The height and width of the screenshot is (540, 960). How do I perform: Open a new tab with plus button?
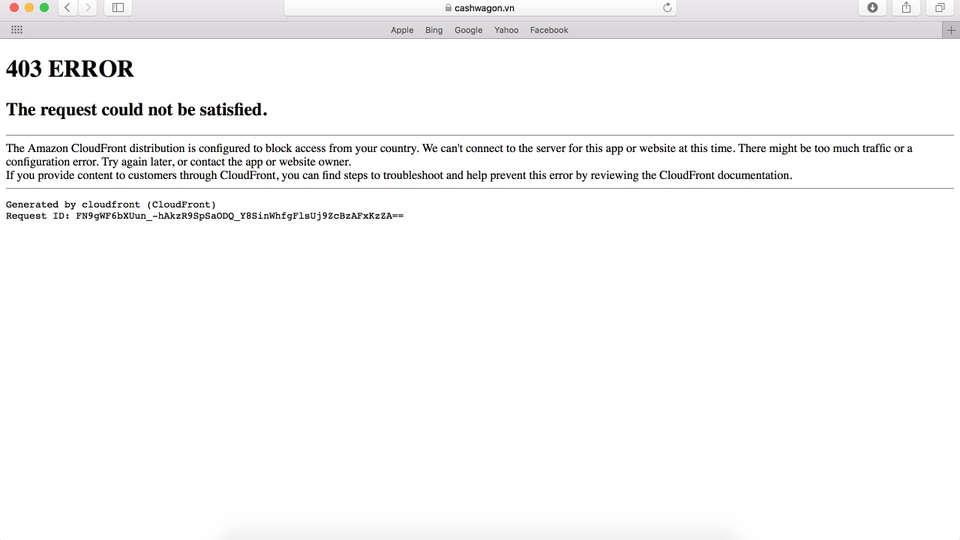[x=951, y=30]
